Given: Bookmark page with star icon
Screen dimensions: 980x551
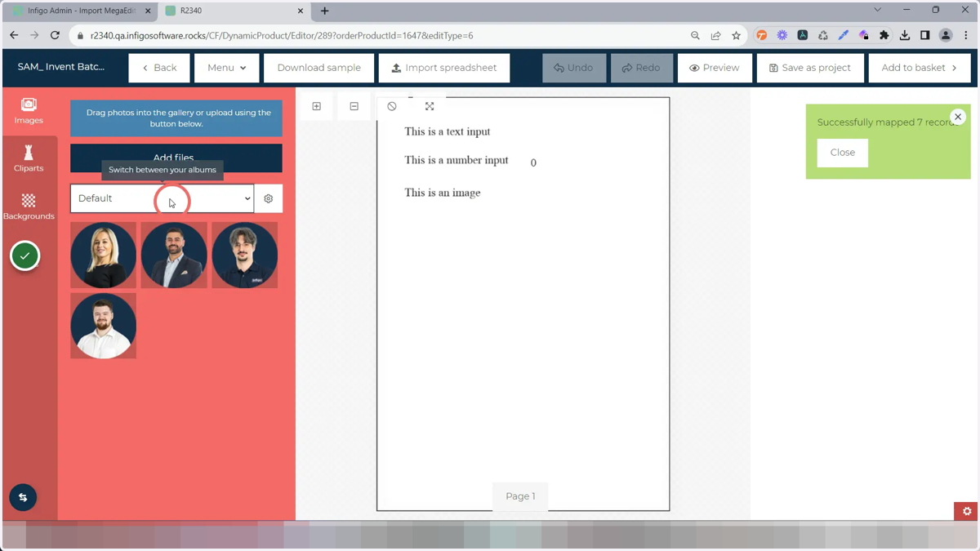Looking at the screenshot, I should (x=736, y=35).
